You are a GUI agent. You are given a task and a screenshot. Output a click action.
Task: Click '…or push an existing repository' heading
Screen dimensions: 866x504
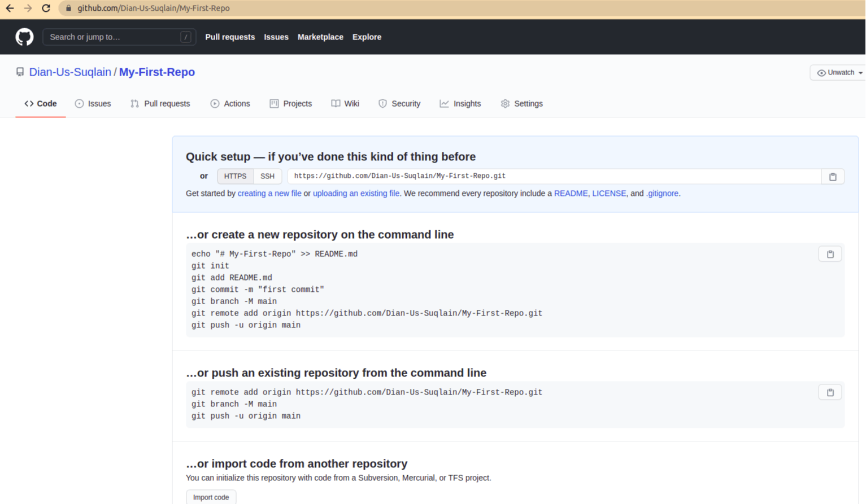tap(336, 373)
